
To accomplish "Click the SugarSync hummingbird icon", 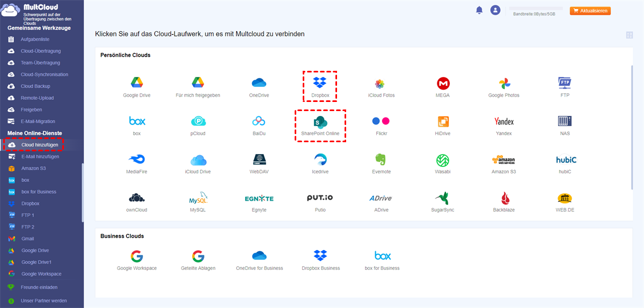I will click(443, 197).
